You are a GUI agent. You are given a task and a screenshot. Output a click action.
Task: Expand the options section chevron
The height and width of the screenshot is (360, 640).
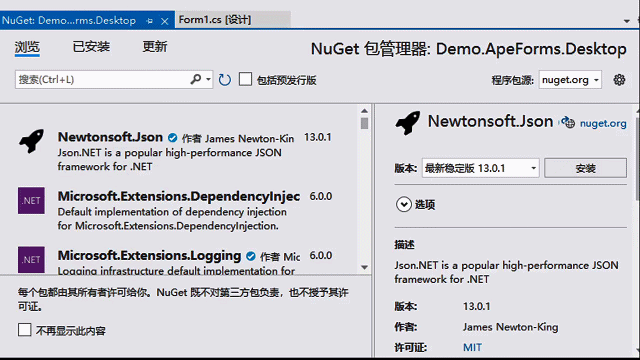pos(404,204)
